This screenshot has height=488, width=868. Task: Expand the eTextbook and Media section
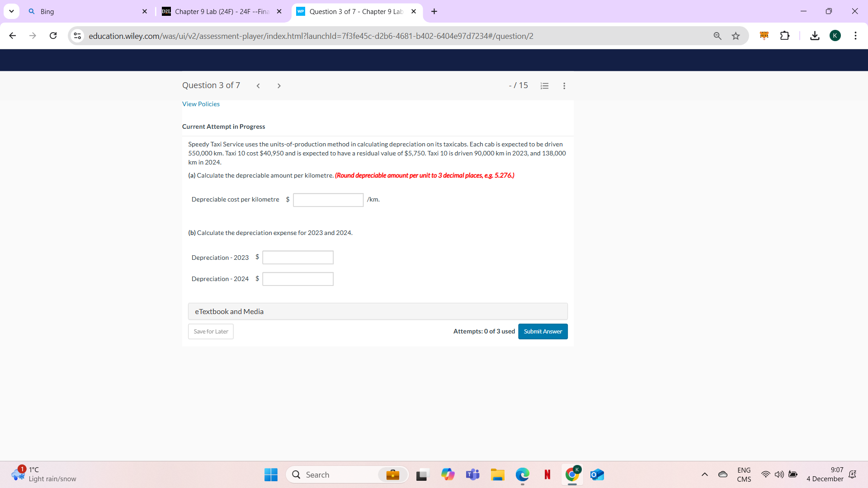[377, 311]
